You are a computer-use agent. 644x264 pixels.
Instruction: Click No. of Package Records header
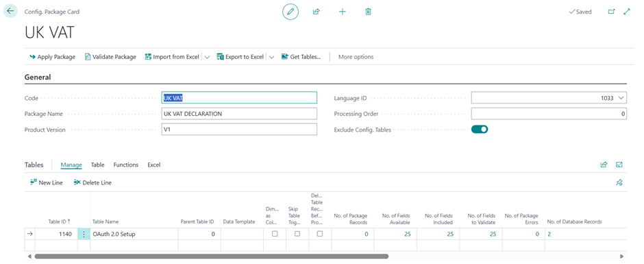tap(350, 219)
